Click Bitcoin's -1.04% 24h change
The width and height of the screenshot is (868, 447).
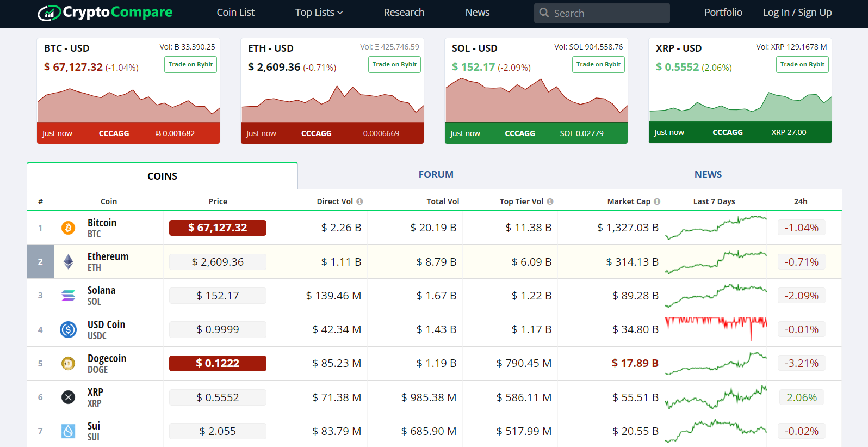pos(801,228)
